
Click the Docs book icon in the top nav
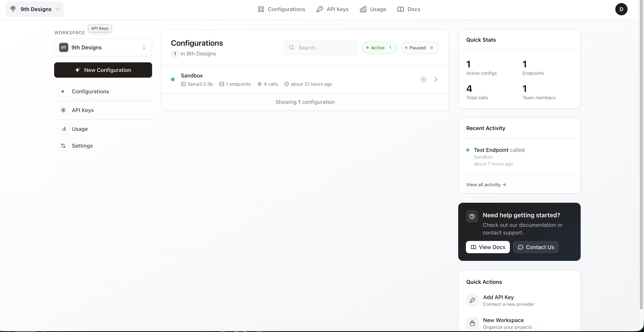[x=401, y=9]
